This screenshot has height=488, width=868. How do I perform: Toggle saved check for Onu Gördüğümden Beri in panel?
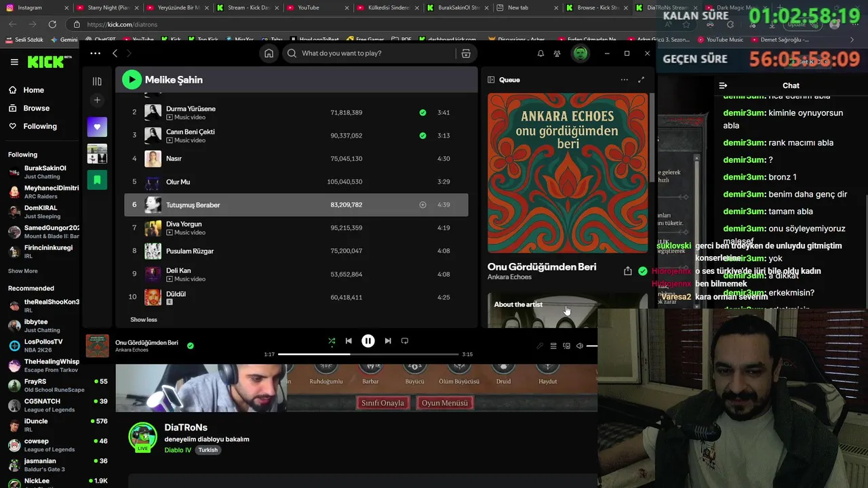[x=642, y=271]
